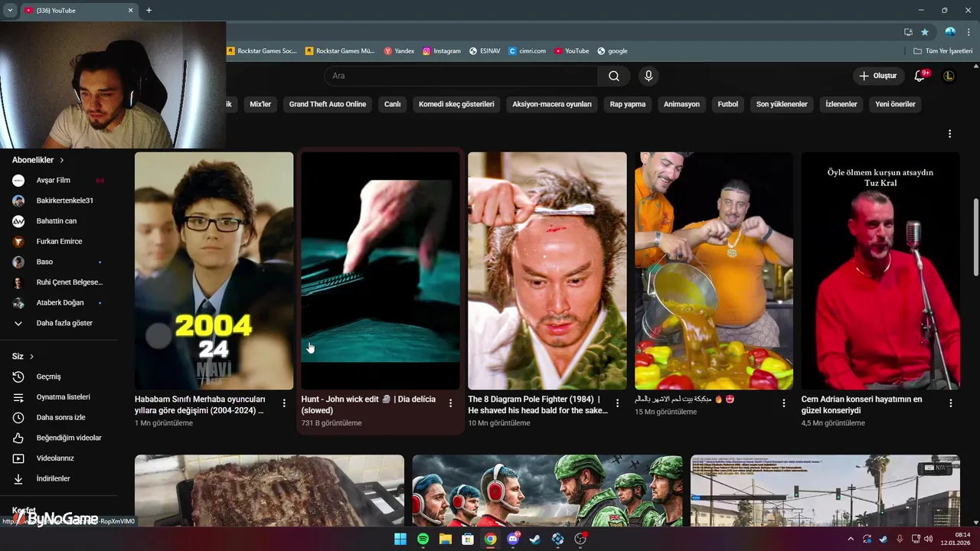Viewport: 980px width, 551px height.
Task: Open options menu for Cem Adrian short
Action: tap(951, 403)
